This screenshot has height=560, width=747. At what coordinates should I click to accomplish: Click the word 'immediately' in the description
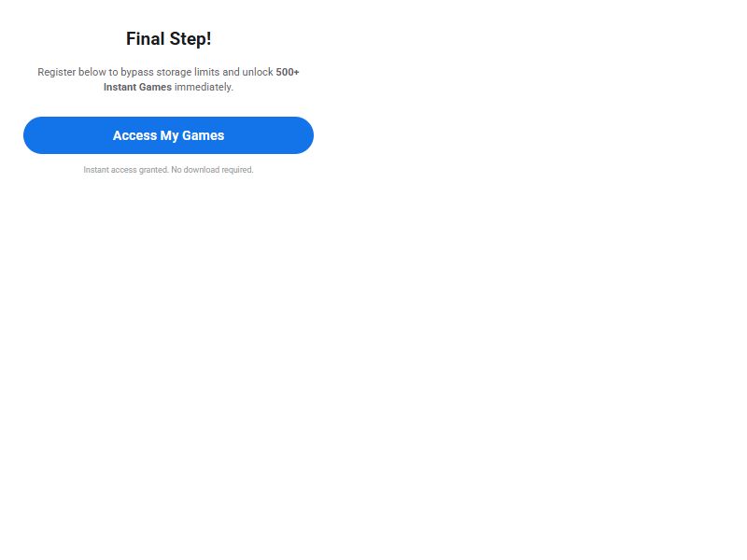[x=204, y=87]
